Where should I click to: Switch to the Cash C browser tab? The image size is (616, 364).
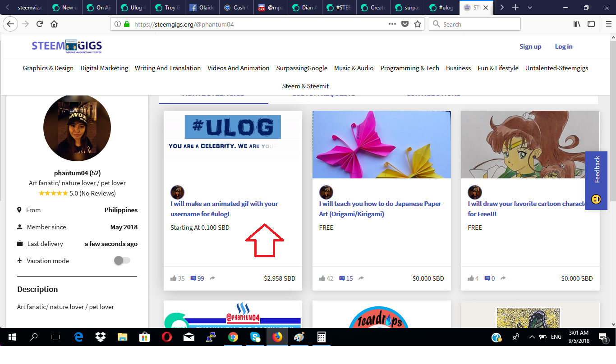coord(236,8)
